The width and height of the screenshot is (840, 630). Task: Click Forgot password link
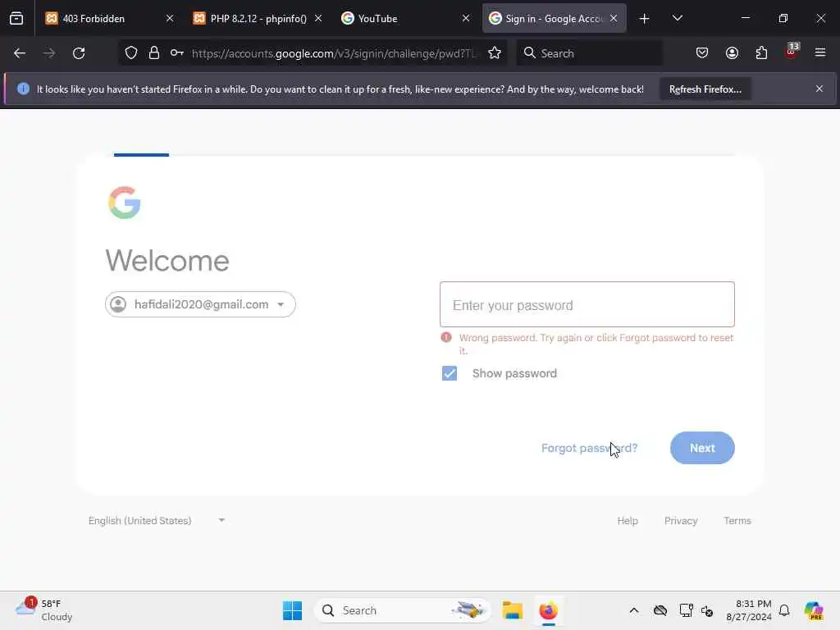pos(589,448)
